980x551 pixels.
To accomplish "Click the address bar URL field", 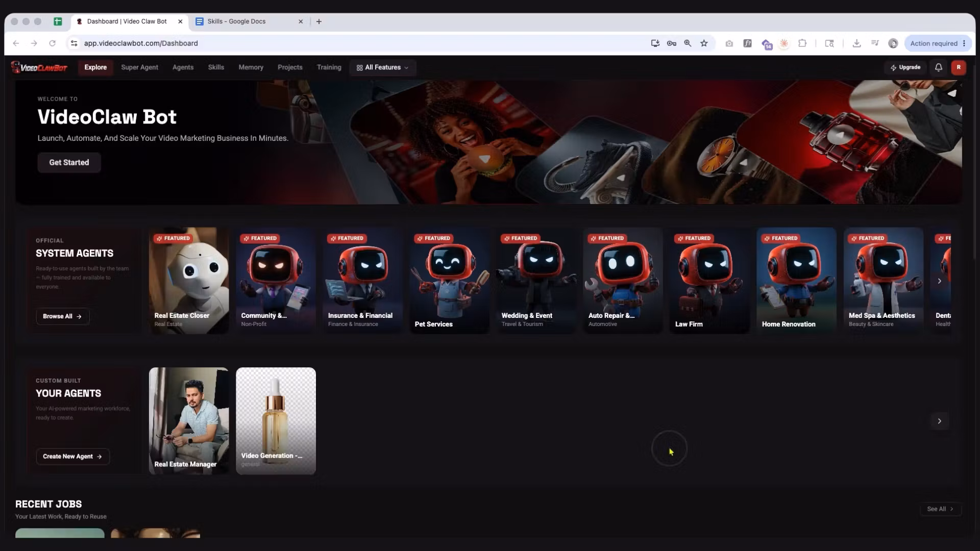I will [x=357, y=43].
